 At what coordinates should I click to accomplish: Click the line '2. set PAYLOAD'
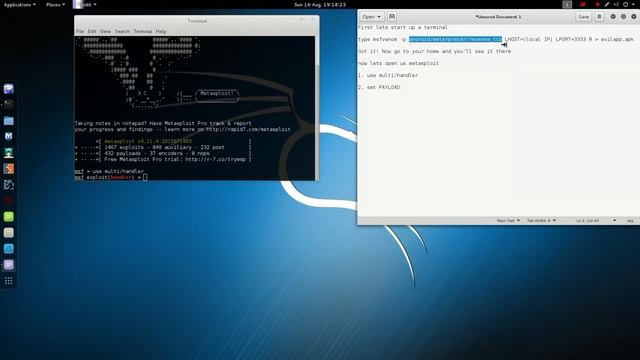(x=379, y=87)
